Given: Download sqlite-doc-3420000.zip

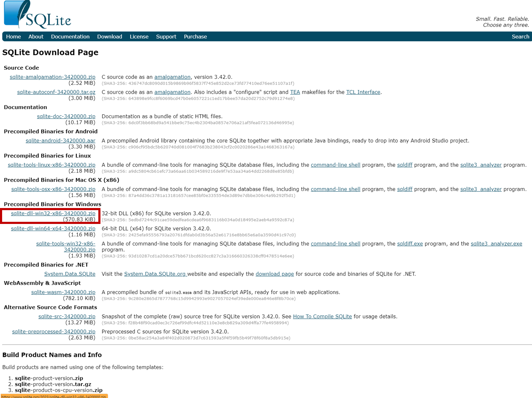Looking at the screenshot, I should (x=66, y=116).
